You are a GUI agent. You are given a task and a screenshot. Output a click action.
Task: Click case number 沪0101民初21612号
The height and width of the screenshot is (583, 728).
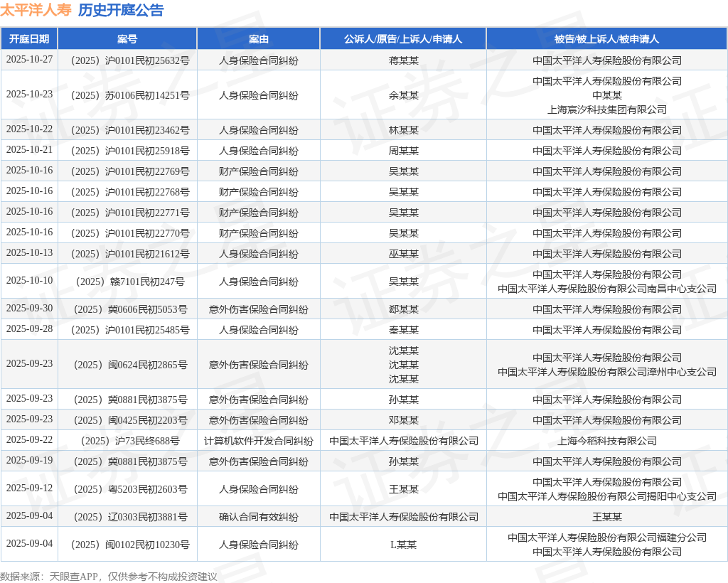(131, 254)
